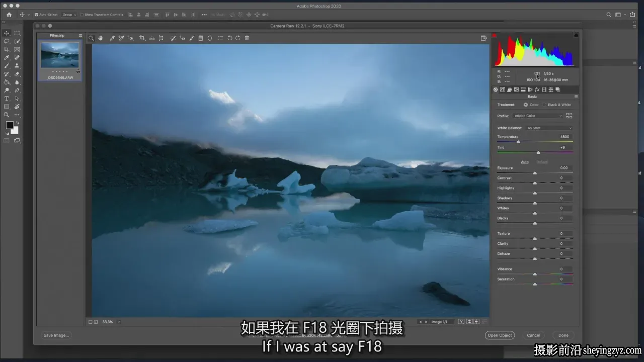The height and width of the screenshot is (362, 644).
Task: Click the Temperature value field 4800
Action: click(565, 137)
